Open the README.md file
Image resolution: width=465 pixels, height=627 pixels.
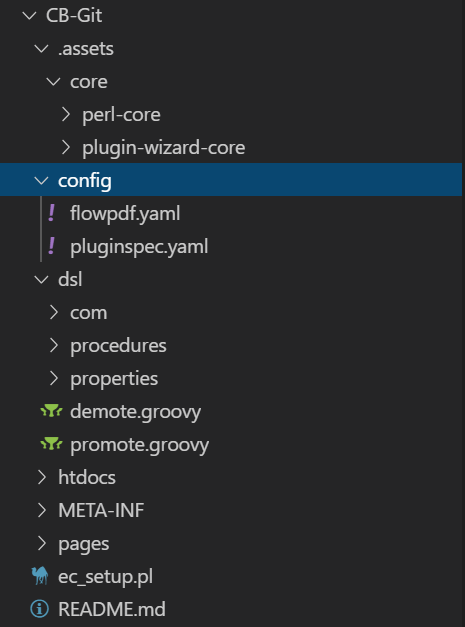pos(112,609)
